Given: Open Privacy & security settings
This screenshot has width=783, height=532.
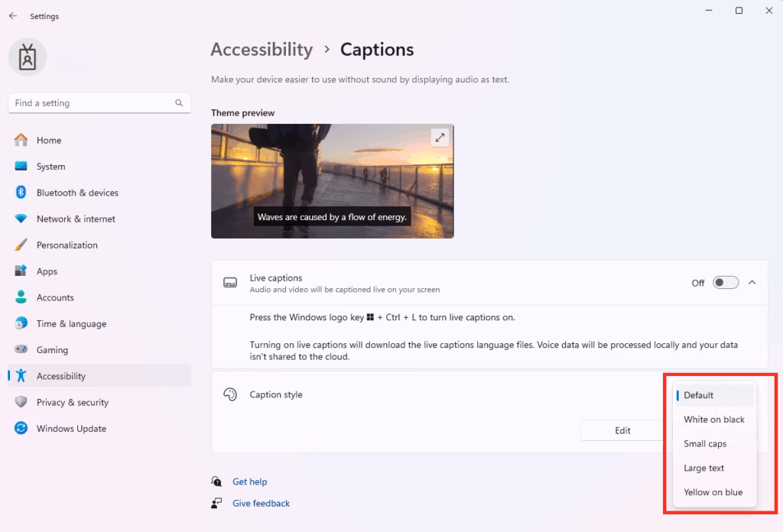Looking at the screenshot, I should [100, 402].
